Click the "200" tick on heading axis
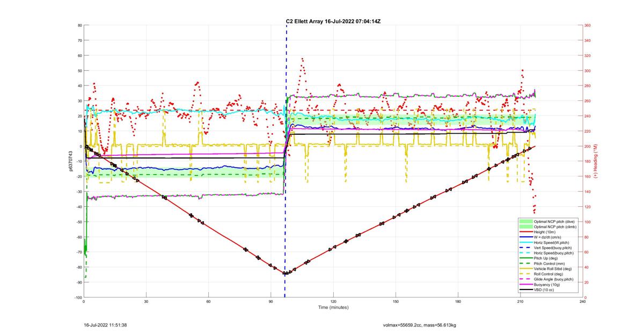Viewport: 644px width, 334px height. click(588, 146)
